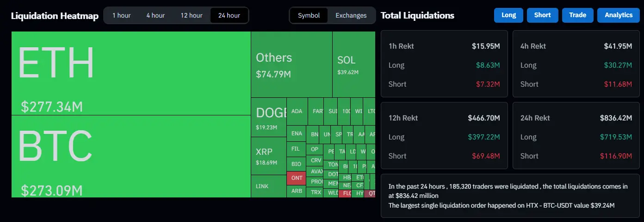Click the DOGE heatmap block
This screenshot has height=222, width=644.
pyautogui.click(x=268, y=117)
